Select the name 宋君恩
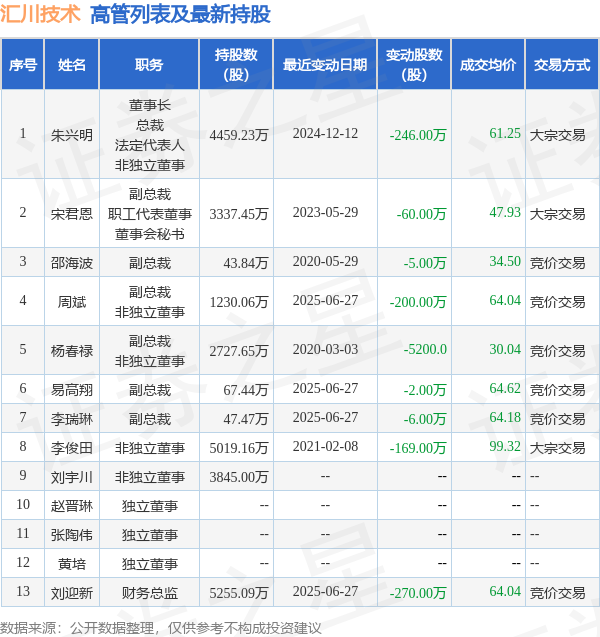The width and height of the screenshot is (600, 637). pyautogui.click(x=71, y=214)
